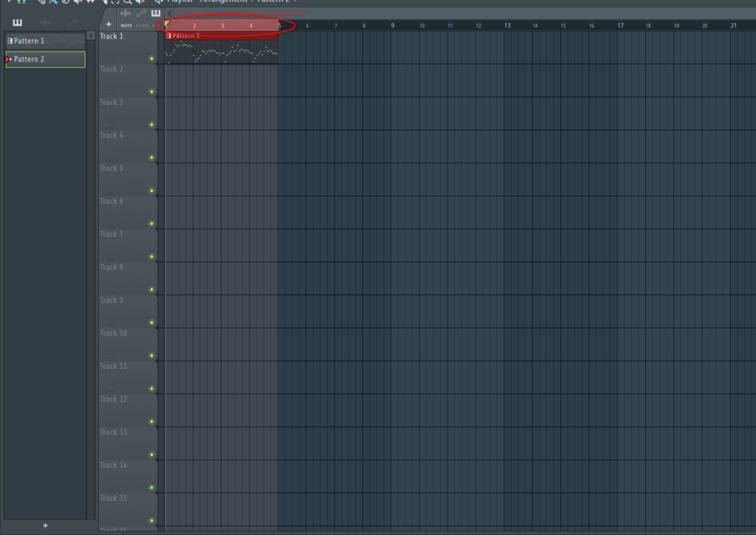Select the Track 5 header label
Viewport: 756px width, 535px height.
point(111,168)
